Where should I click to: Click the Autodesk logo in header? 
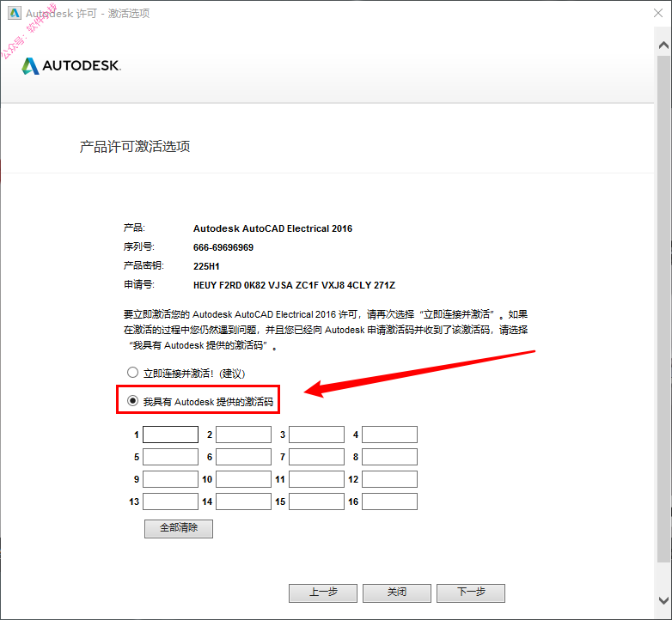click(x=71, y=65)
